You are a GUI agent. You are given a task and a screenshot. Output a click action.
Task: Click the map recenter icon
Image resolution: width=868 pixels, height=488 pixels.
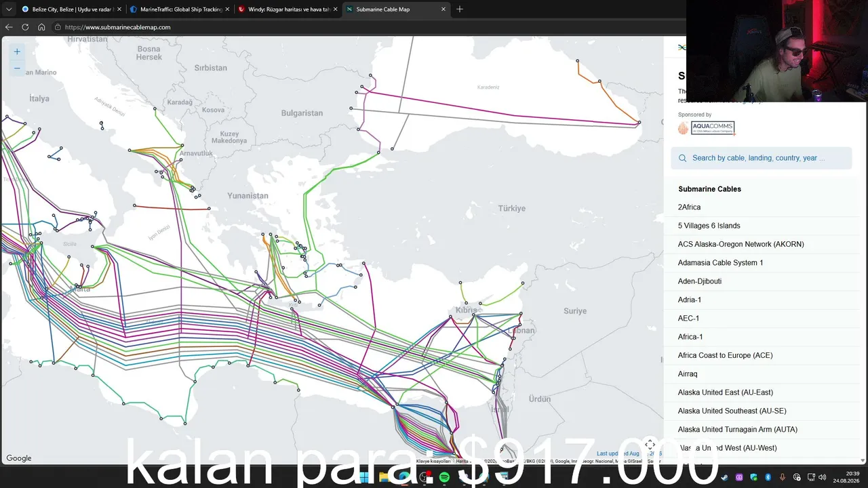coord(650,445)
